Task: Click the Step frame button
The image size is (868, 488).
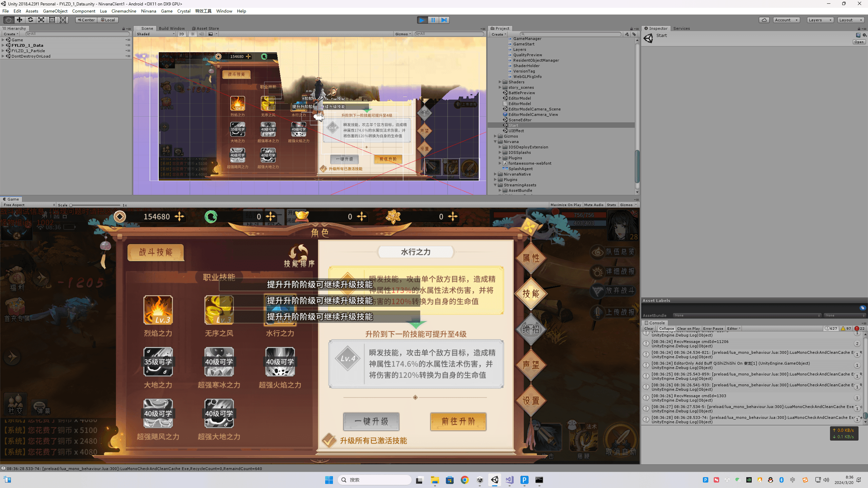Action: 444,20
